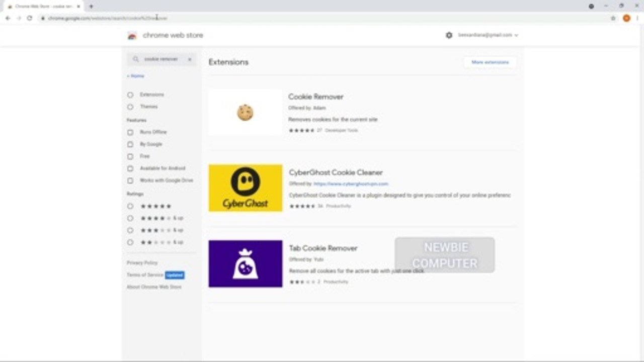Click Cookie Remover's star rating
The image size is (644, 362).
[301, 130]
